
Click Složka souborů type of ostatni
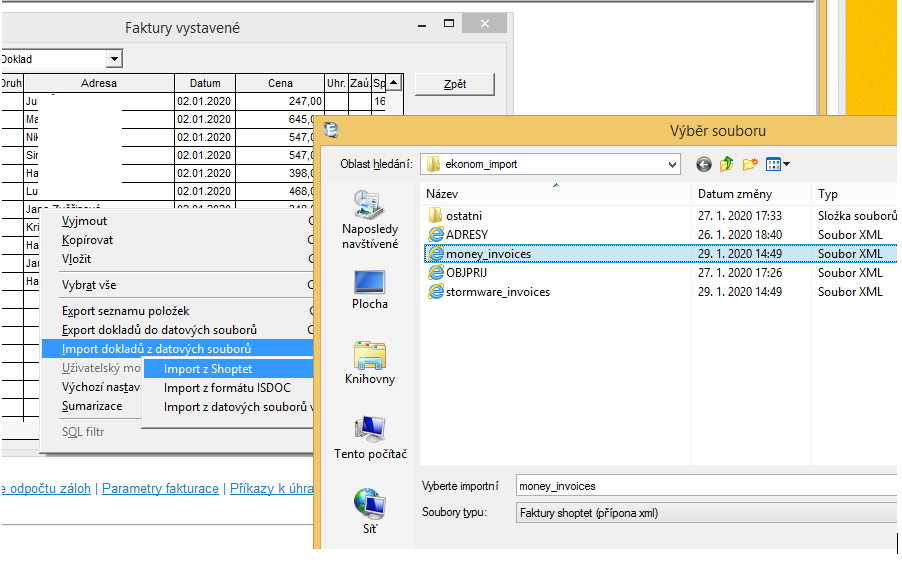tap(857, 216)
